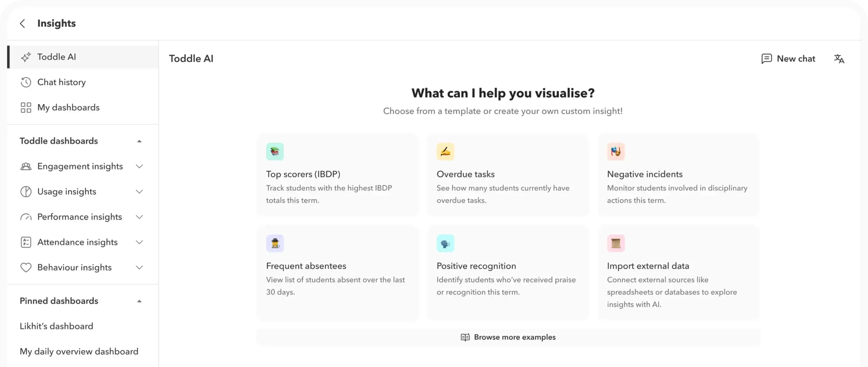Click the My dashboards grid icon
This screenshot has height=367, width=868.
tap(26, 108)
